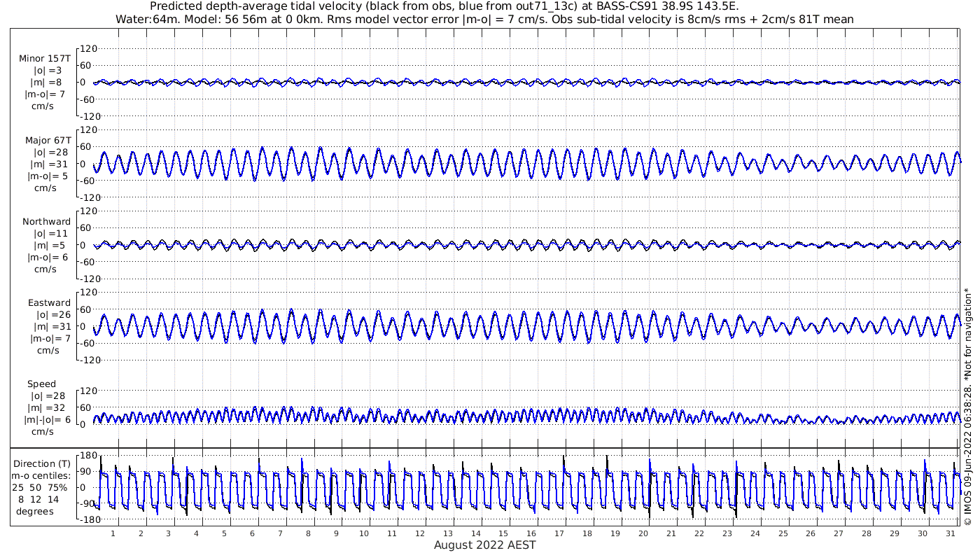Select the 'Northward' panel label
This screenshot has height=560, width=980.
point(46,222)
